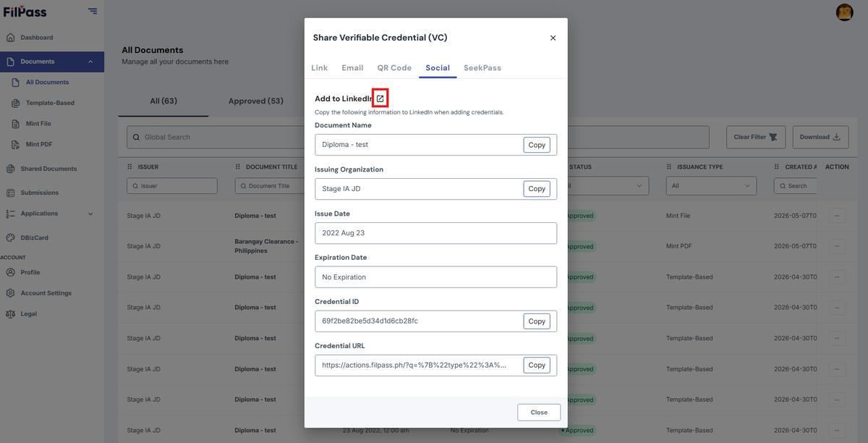Copy the Issuing Organization value
Screen dimensions: 868x443
pos(537,189)
